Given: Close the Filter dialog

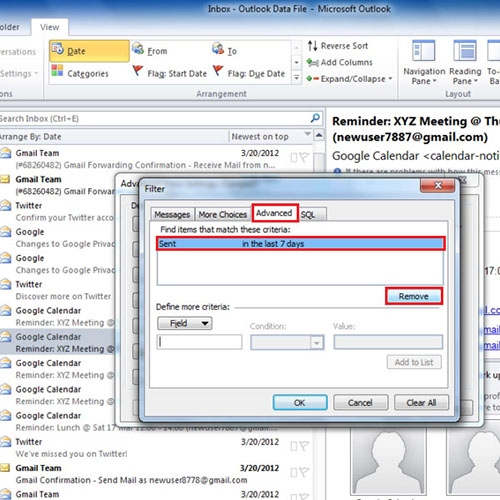Looking at the screenshot, I should (x=438, y=185).
